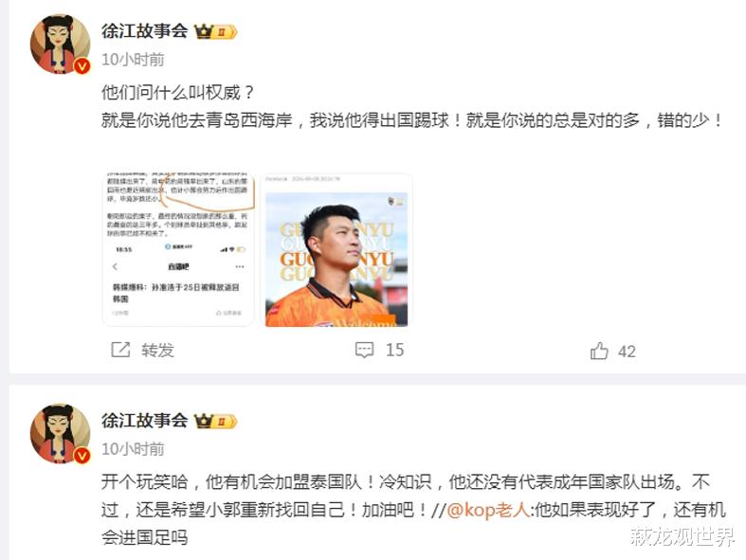Click the second post's 10小时前 timestamp
The image size is (746, 560).
[x=133, y=449]
